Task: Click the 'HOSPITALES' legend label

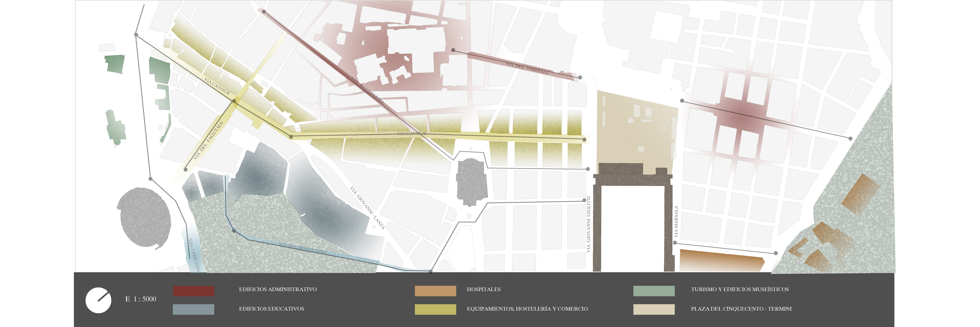Action: pos(484,289)
